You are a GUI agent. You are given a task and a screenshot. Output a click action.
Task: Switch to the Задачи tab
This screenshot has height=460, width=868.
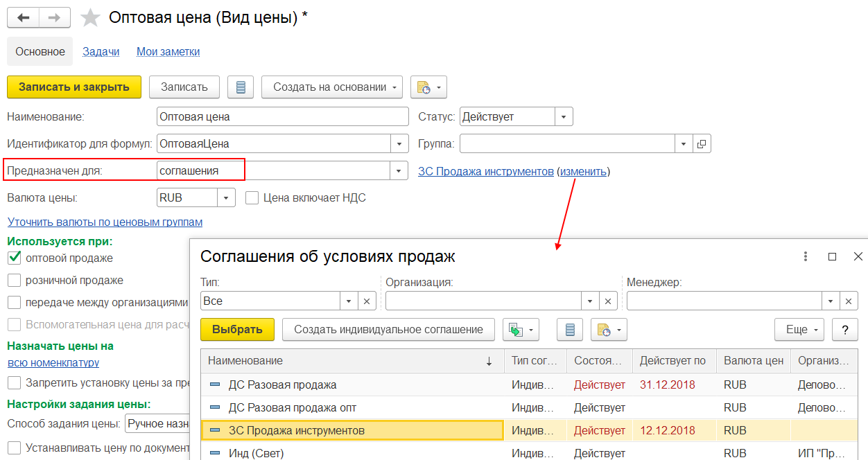[x=101, y=51]
